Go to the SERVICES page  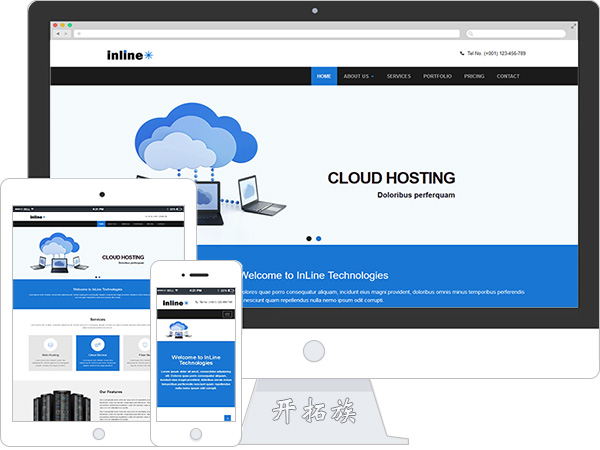398,76
